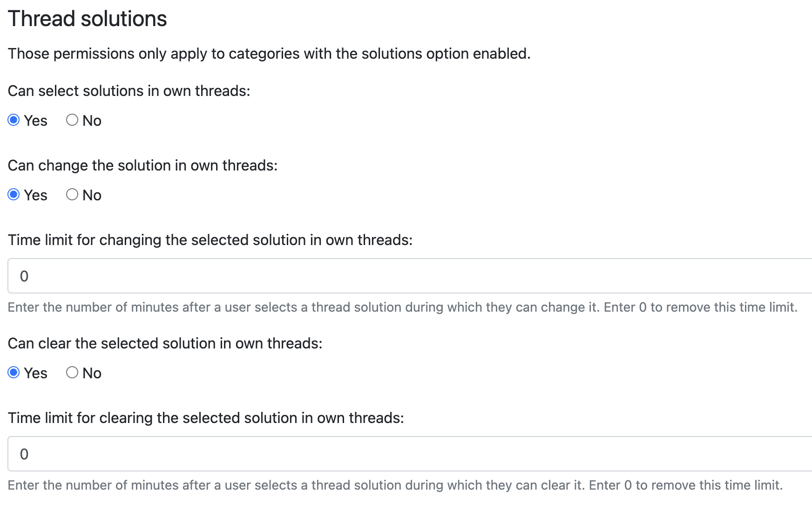The width and height of the screenshot is (812, 505).
Task: Click help text about minutes to clear solution
Action: pos(395,485)
